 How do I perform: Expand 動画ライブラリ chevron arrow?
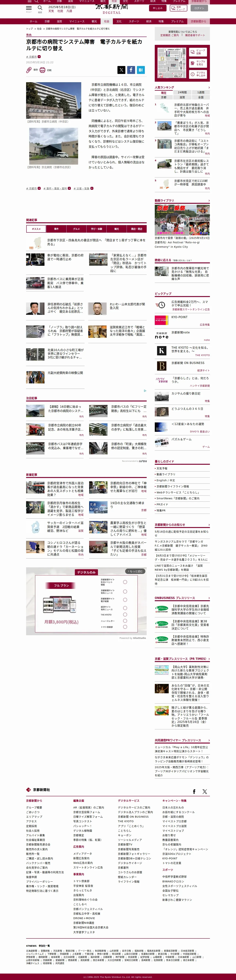(209, 200)
